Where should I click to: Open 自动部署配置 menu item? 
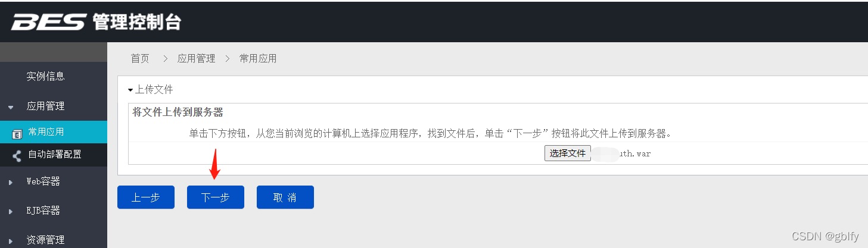[x=55, y=154]
